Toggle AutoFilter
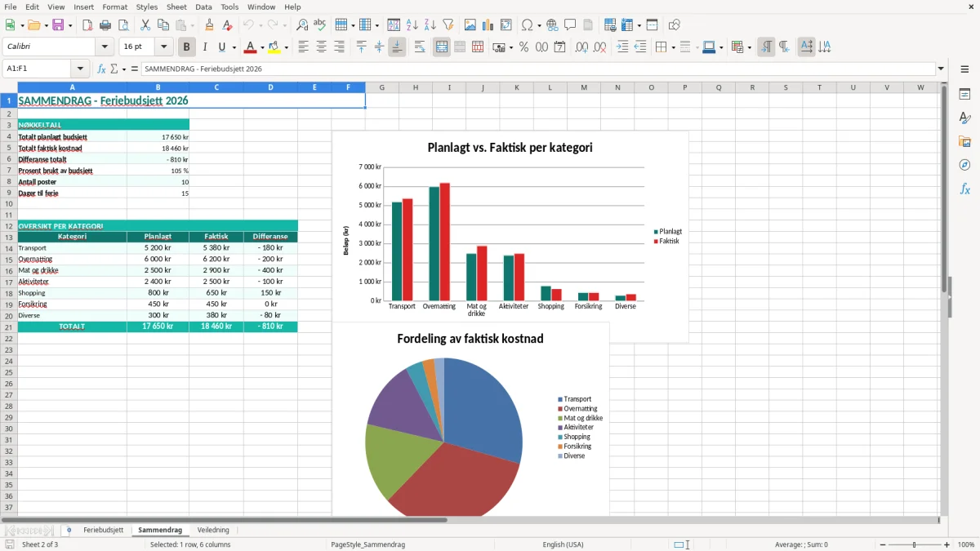The image size is (980, 551). [448, 25]
